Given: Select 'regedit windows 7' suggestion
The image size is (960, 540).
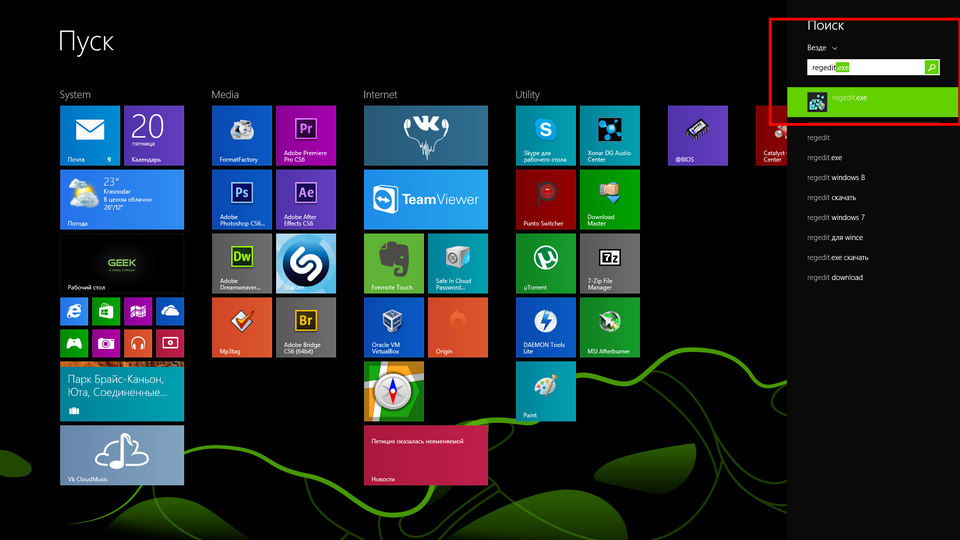Looking at the screenshot, I should pyautogui.click(x=836, y=217).
